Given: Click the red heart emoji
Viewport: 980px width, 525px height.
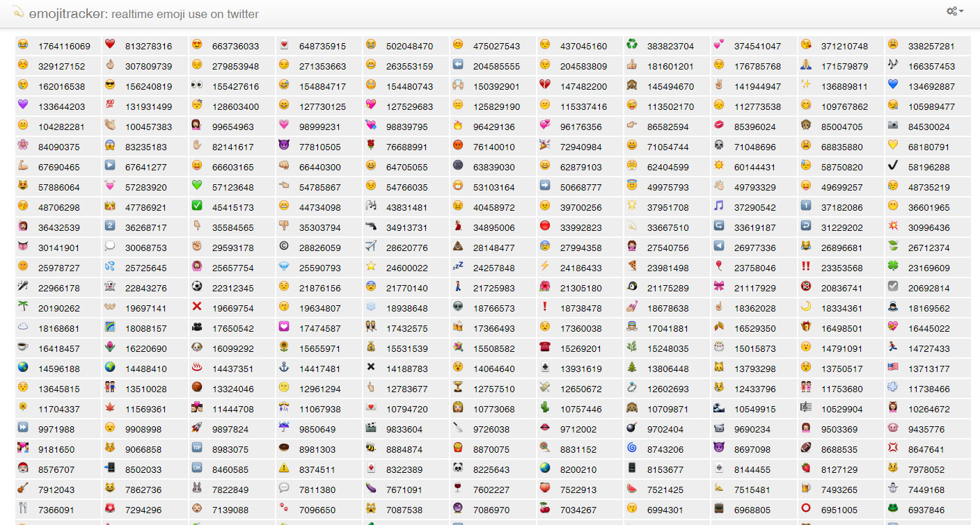Looking at the screenshot, I should click(110, 45).
